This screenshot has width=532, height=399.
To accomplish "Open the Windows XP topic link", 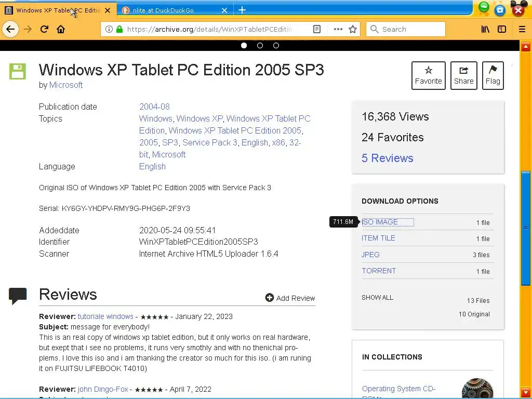I will click(199, 119).
